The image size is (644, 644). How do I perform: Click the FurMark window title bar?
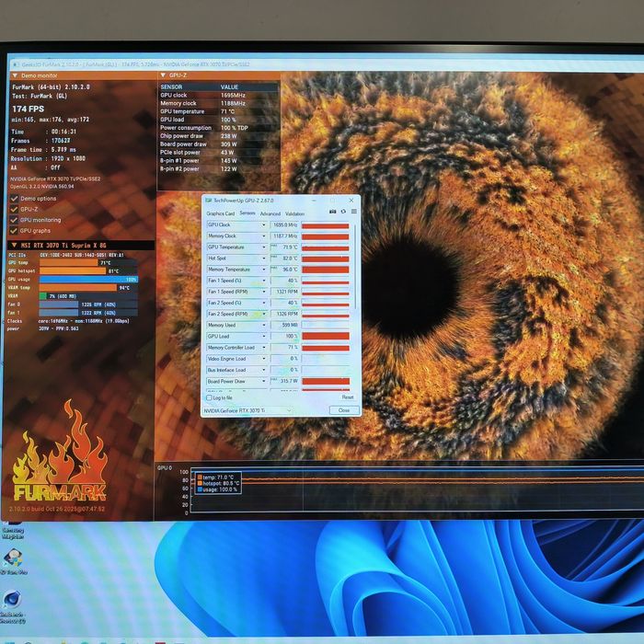point(328,64)
